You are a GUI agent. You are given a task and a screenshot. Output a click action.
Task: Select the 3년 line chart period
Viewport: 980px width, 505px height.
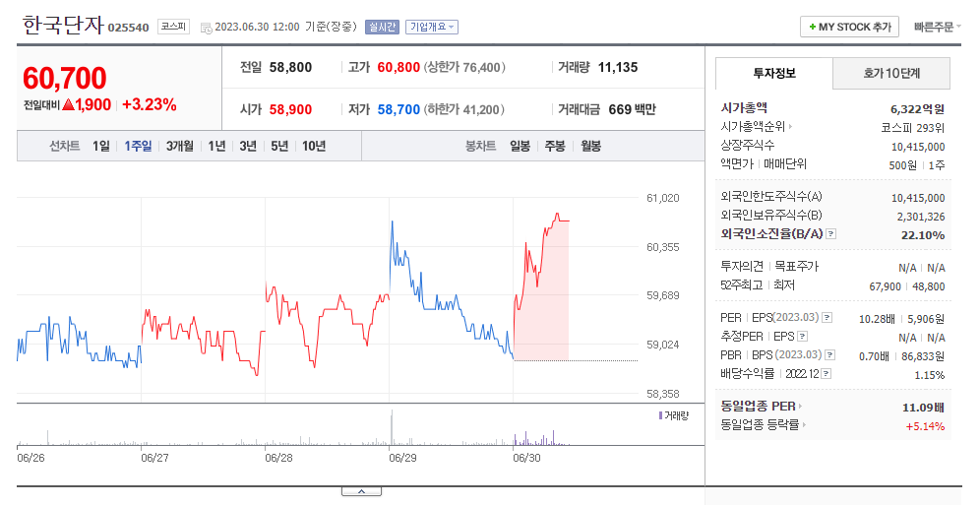click(x=248, y=146)
